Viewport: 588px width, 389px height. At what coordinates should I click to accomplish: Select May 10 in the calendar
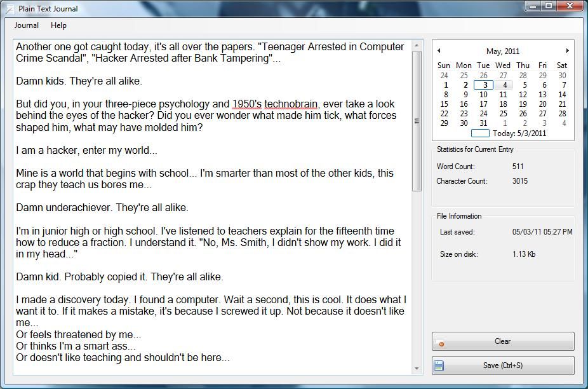[483, 95]
